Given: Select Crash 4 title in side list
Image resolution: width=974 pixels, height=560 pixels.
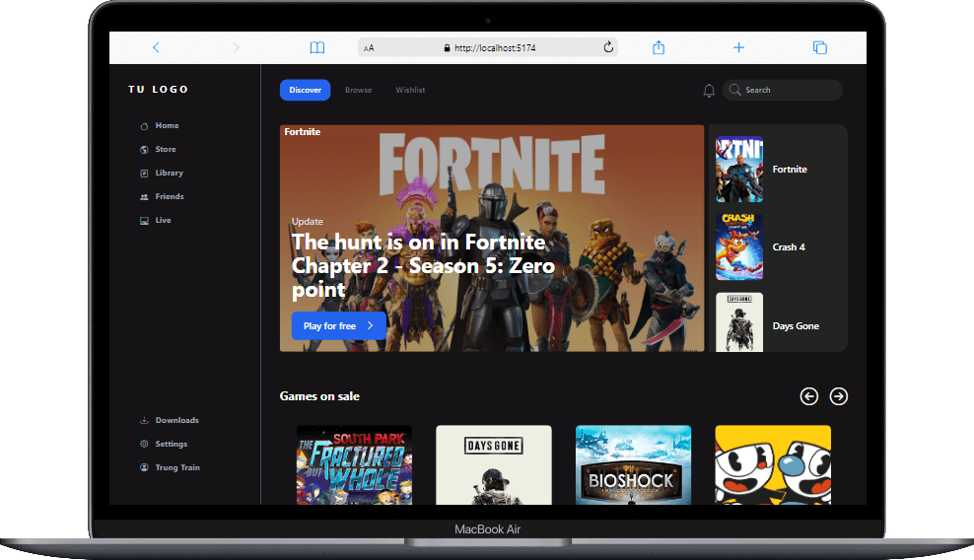Looking at the screenshot, I should (x=789, y=247).
